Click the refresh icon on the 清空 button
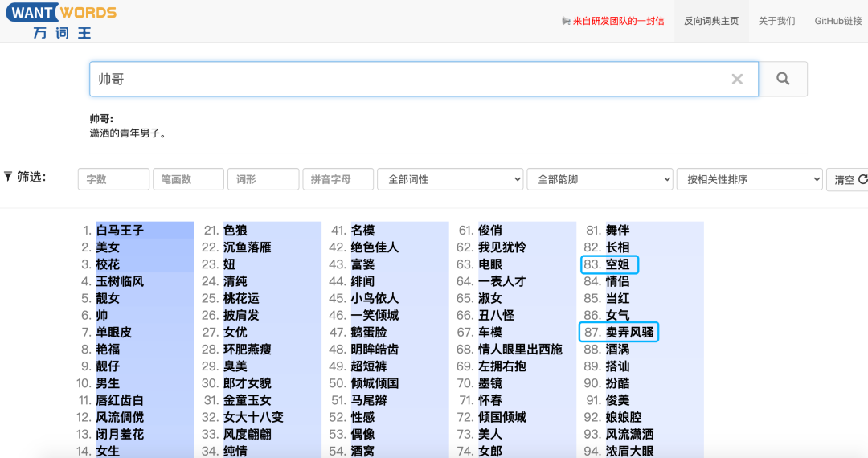 862,179
